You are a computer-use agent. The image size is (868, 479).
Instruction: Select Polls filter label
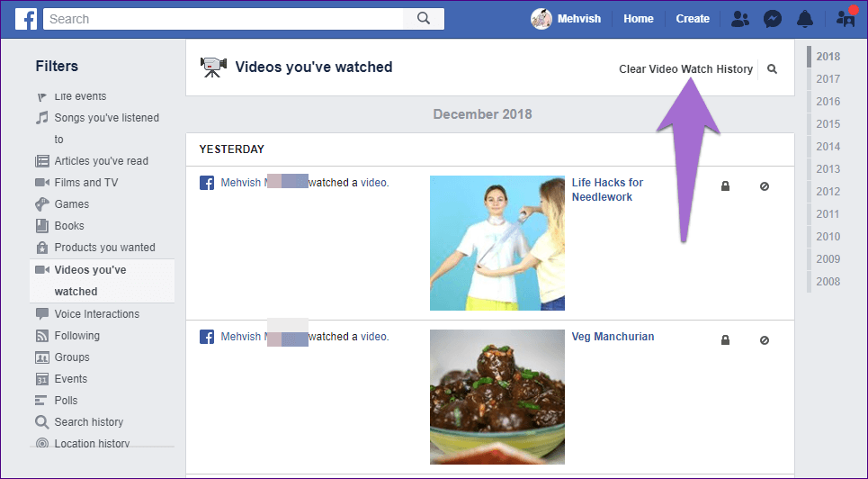point(66,401)
